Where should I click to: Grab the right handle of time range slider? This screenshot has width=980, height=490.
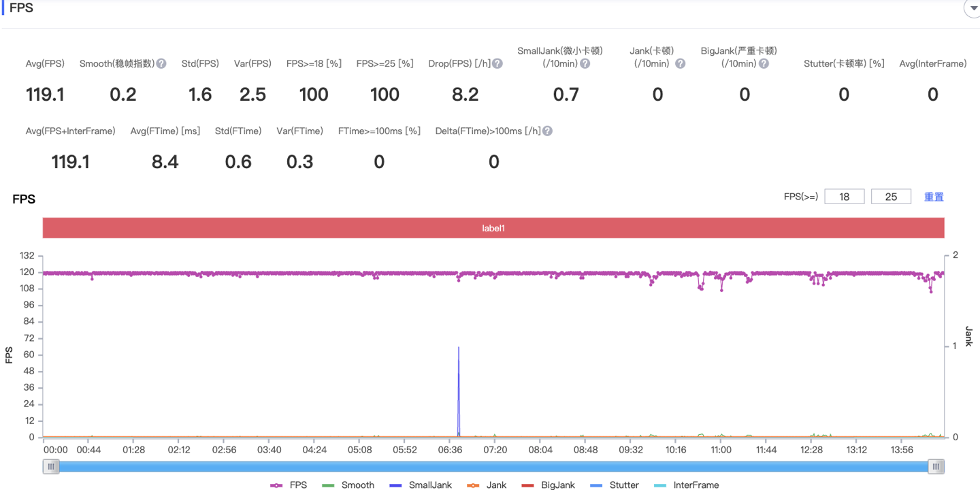(x=936, y=466)
